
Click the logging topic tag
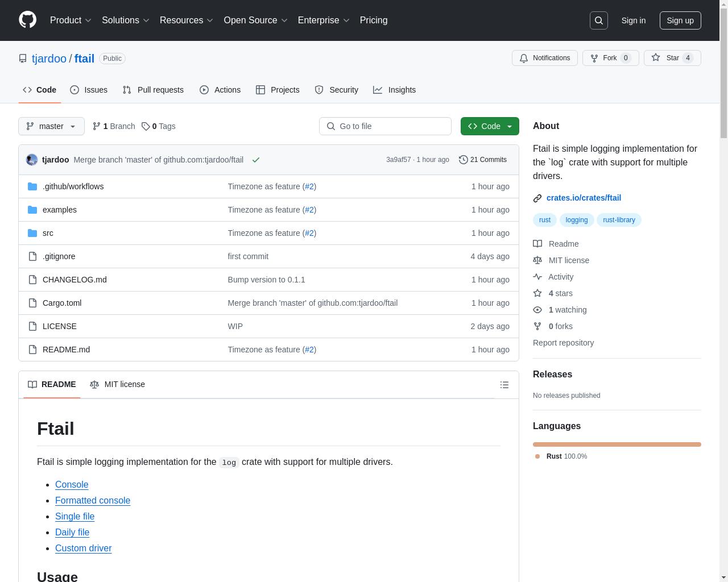[x=576, y=220]
